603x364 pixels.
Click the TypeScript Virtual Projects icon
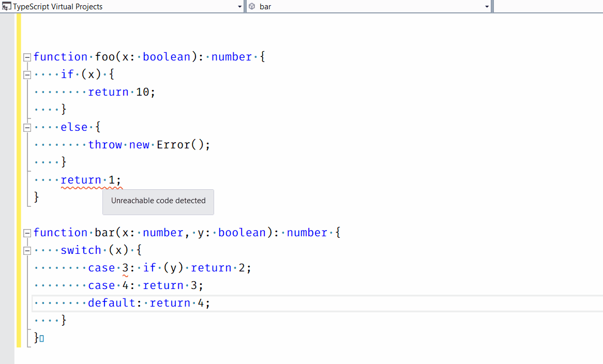[7, 7]
